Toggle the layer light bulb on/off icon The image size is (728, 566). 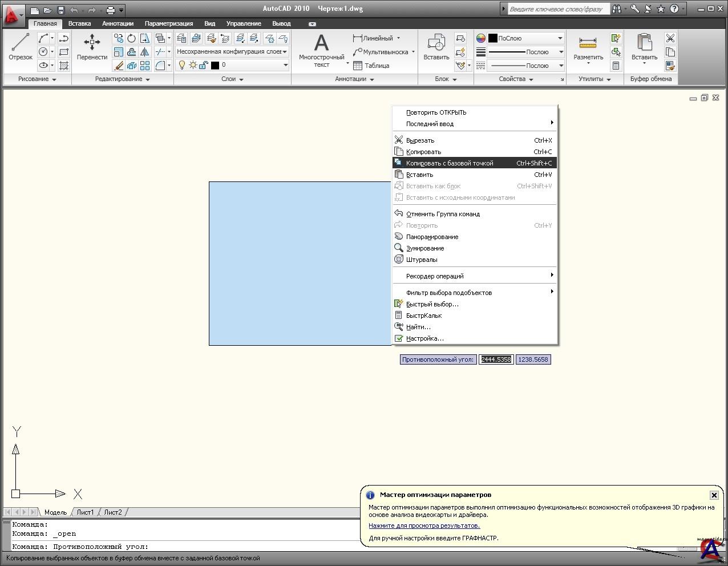182,65
